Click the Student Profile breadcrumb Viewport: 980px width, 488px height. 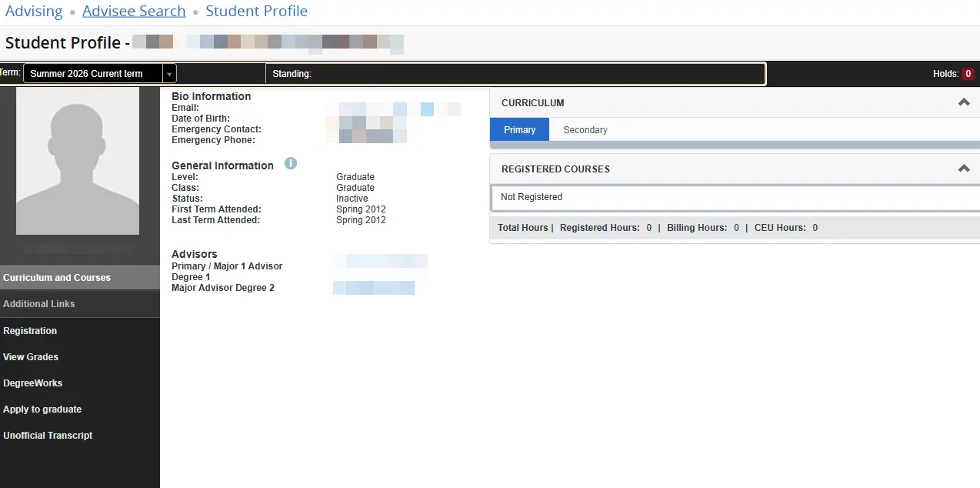coord(256,12)
